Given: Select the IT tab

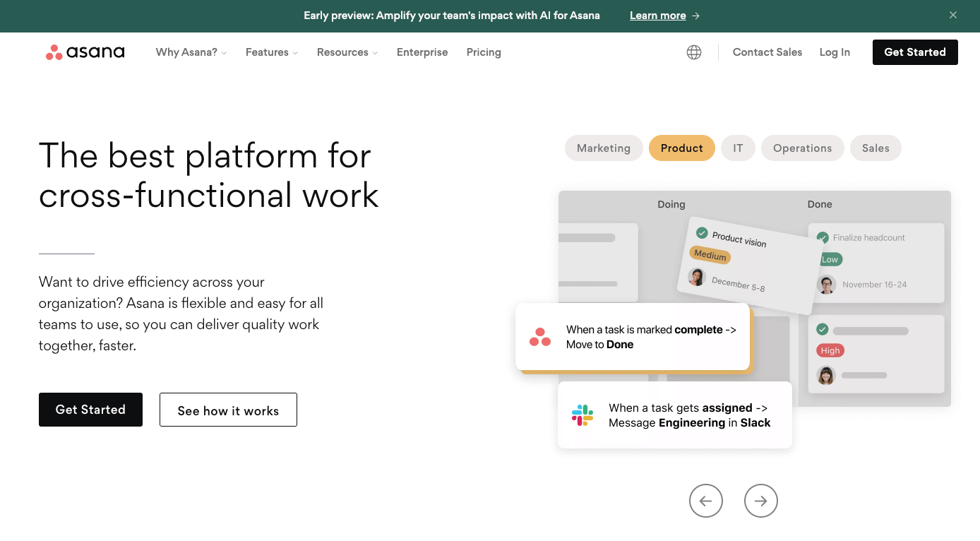Looking at the screenshot, I should [738, 148].
